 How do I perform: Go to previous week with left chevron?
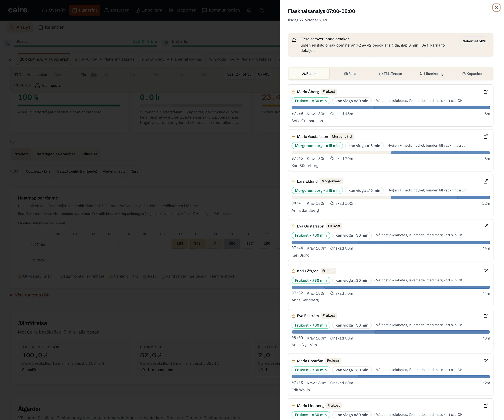coord(10,59)
